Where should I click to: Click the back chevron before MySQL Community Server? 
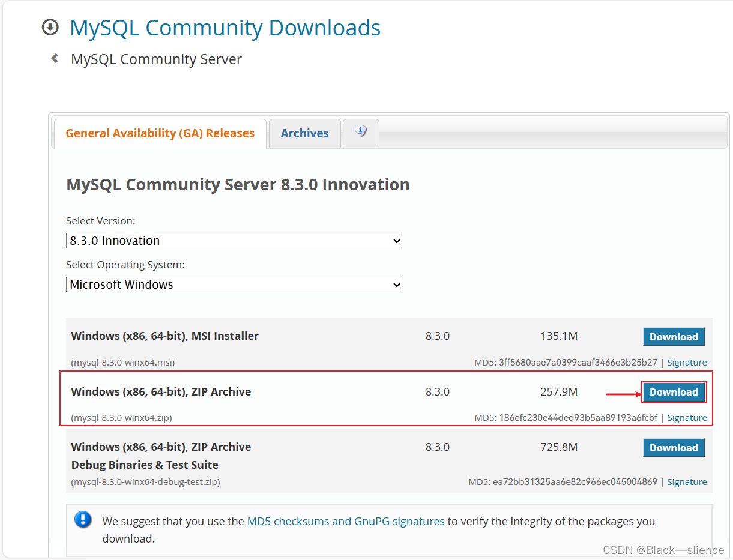[55, 58]
